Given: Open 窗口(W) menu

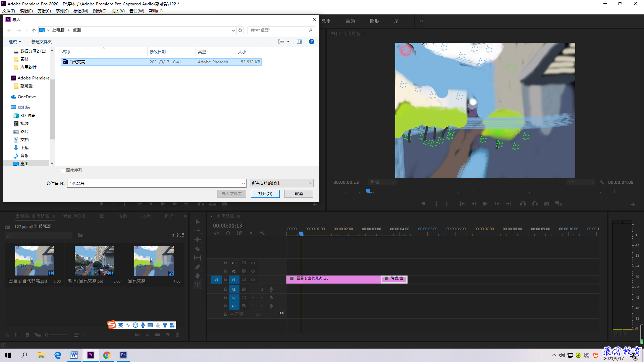Looking at the screenshot, I should tap(137, 11).
